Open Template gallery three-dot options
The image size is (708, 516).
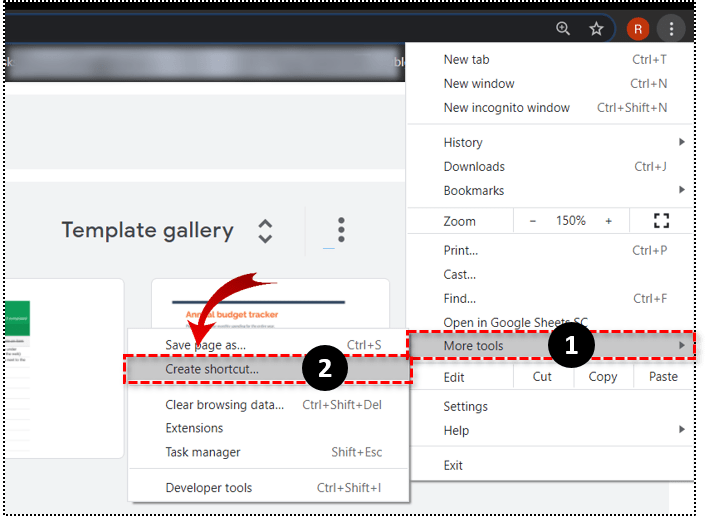[x=341, y=230]
